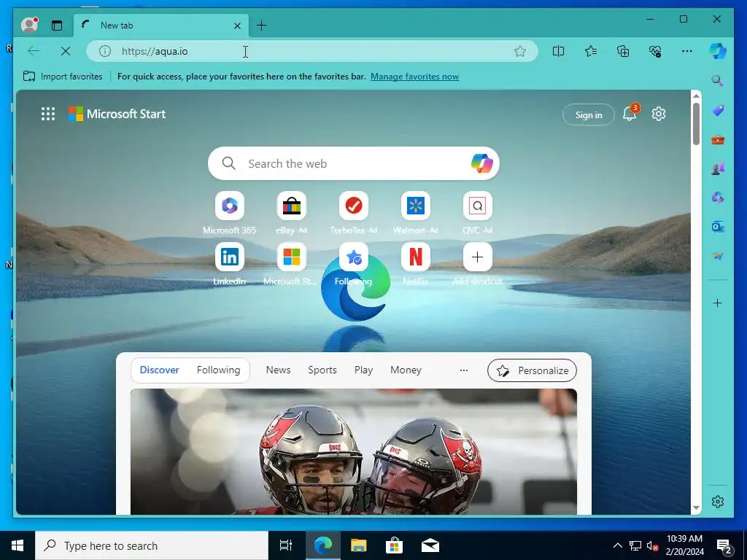
Task: Open sidebar Outlook icon
Action: click(718, 227)
